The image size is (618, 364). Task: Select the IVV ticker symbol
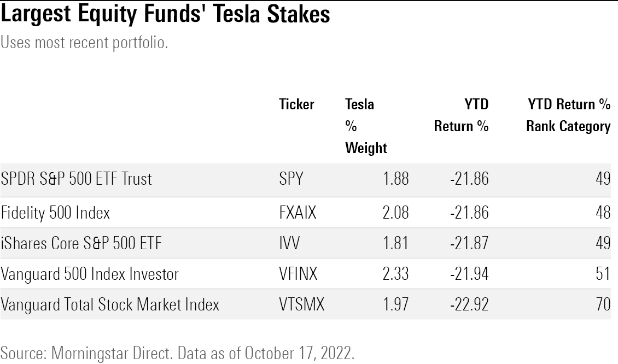tap(289, 243)
